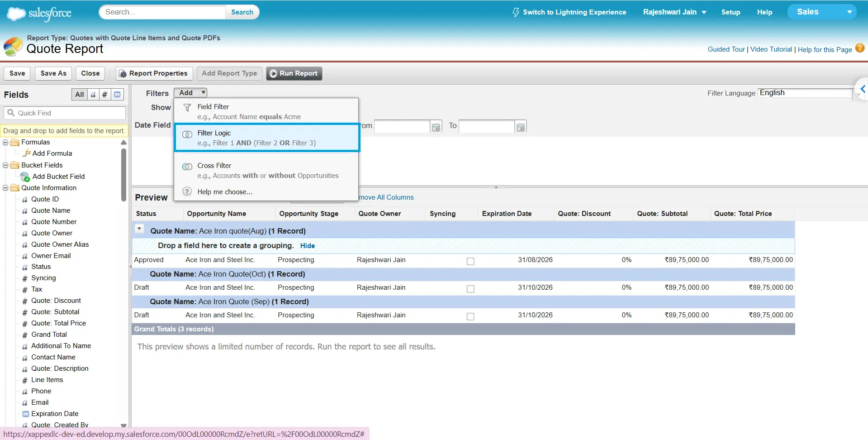
Task: Collapse the Bucket Fields folder
Action: [6, 165]
